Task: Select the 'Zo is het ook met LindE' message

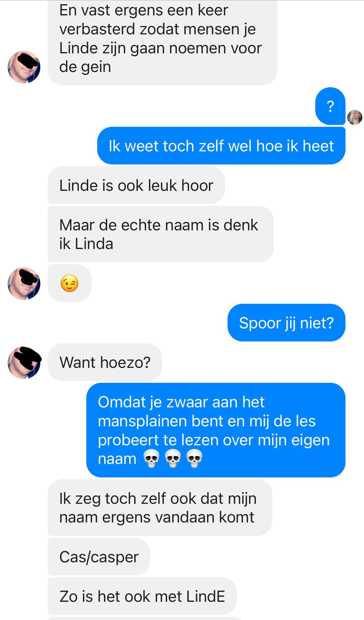Action: coord(142,596)
